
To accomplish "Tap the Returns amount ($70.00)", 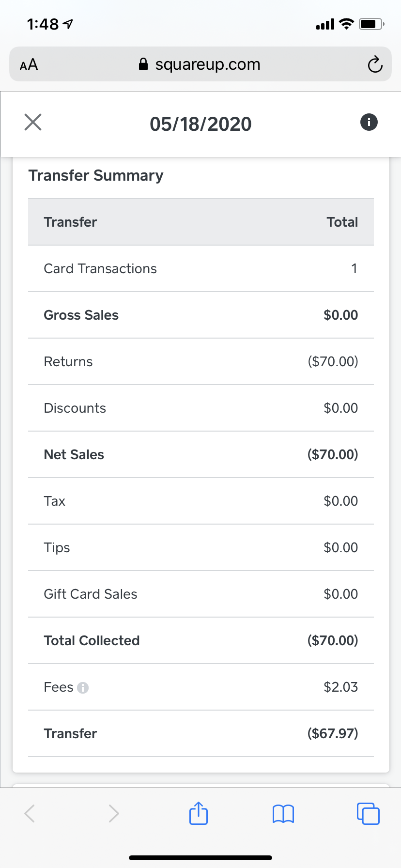I will click(333, 362).
